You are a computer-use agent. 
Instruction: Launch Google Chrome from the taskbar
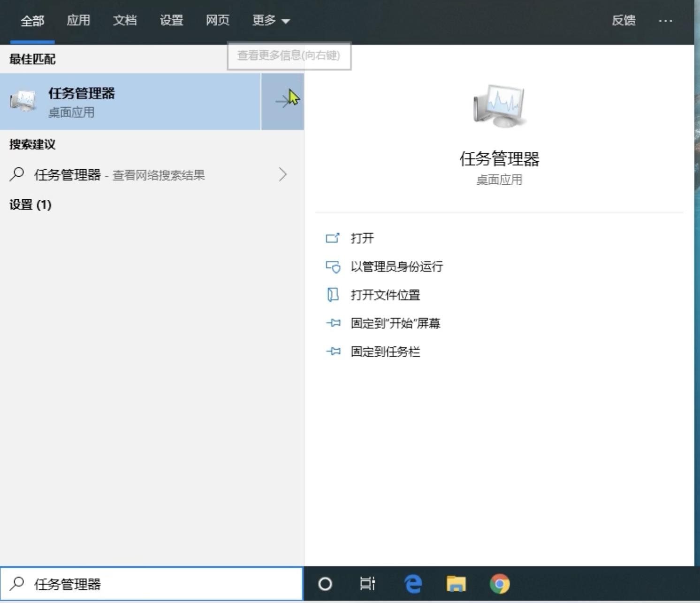[x=500, y=583]
